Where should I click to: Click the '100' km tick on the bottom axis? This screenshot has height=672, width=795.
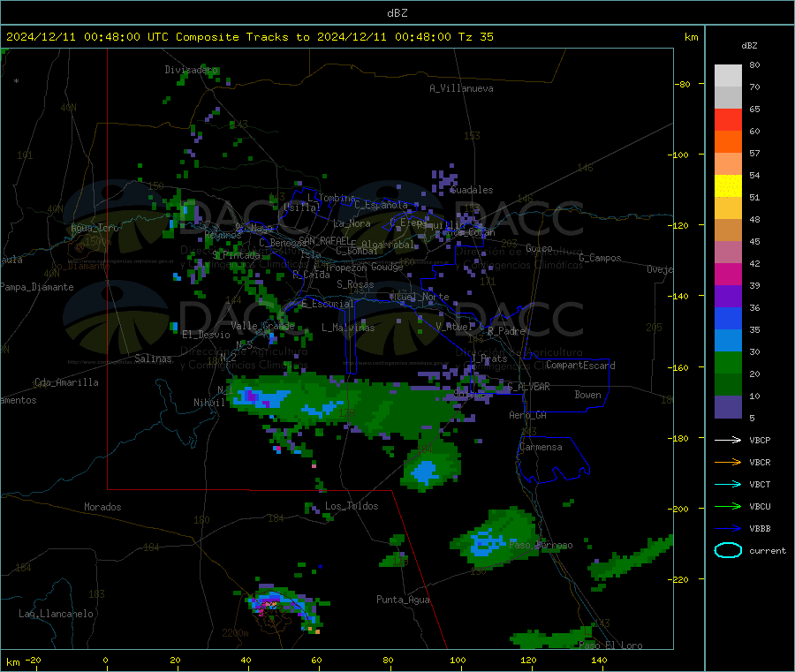458,660
